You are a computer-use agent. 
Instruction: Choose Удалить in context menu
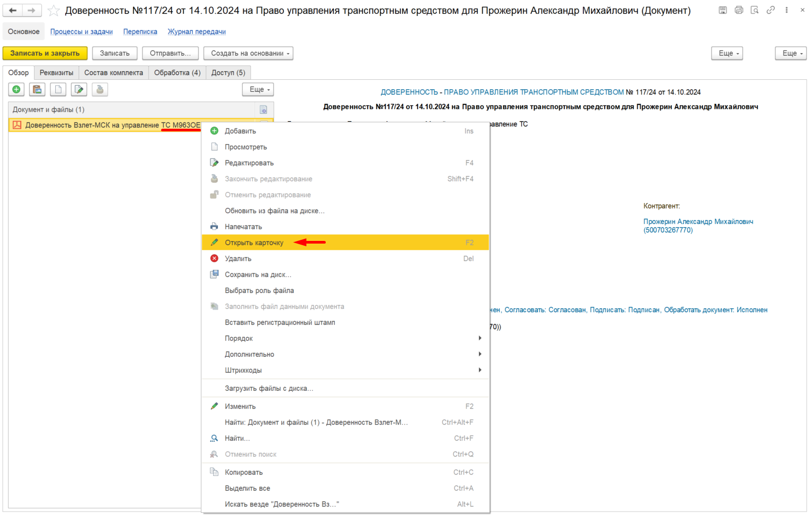tap(345, 258)
